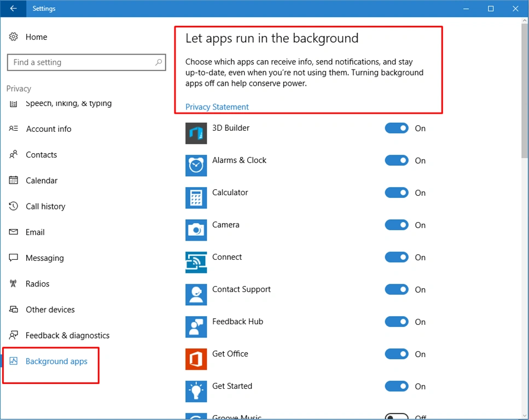The height and width of the screenshot is (420, 529).
Task: Click the Get Office label
Action: (x=230, y=353)
